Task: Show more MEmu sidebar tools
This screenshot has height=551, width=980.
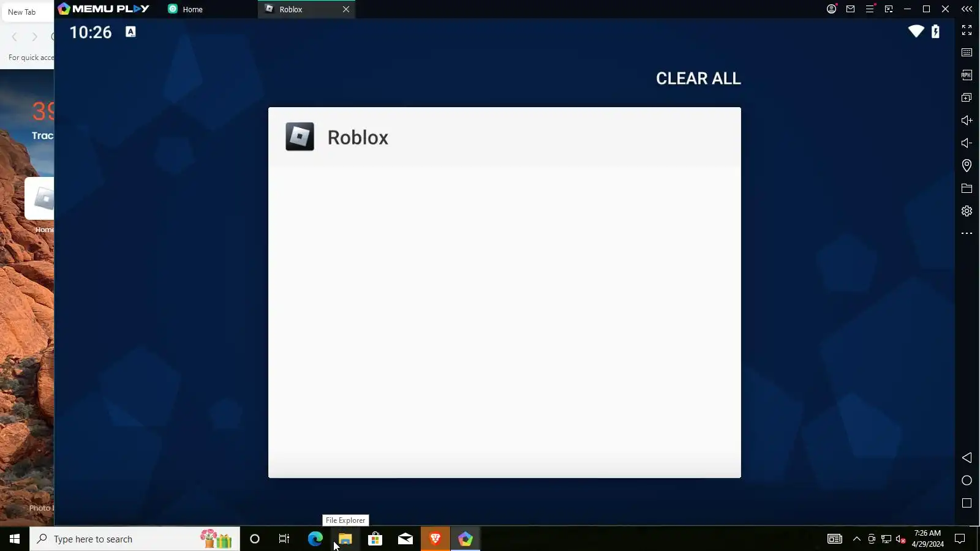Action: pos(967,233)
